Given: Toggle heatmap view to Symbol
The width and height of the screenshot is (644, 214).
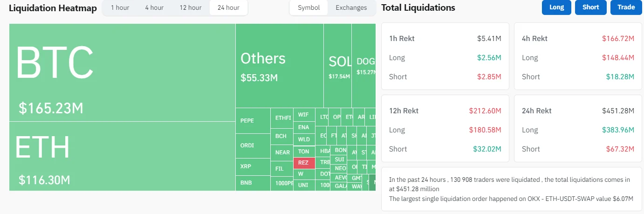Looking at the screenshot, I should click(308, 7).
